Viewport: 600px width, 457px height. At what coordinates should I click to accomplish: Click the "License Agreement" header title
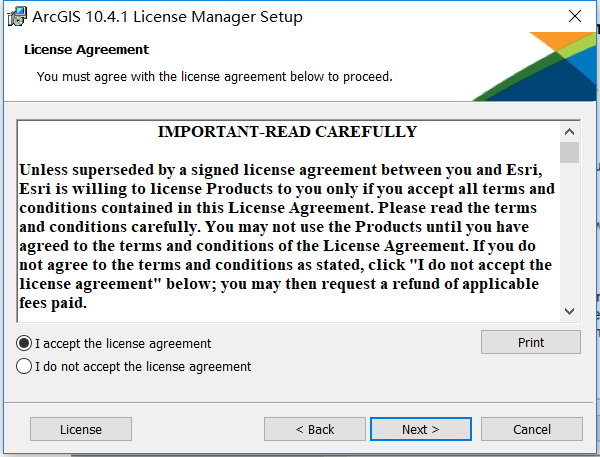pyautogui.click(x=86, y=50)
